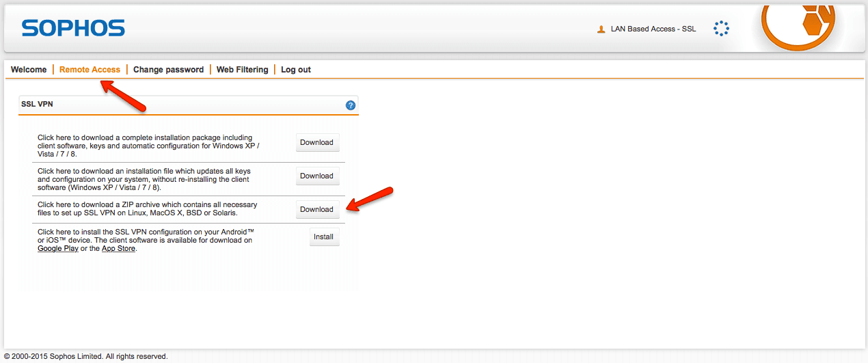The width and height of the screenshot is (868, 363).
Task: Open the Web Filtering tab
Action: pos(243,70)
